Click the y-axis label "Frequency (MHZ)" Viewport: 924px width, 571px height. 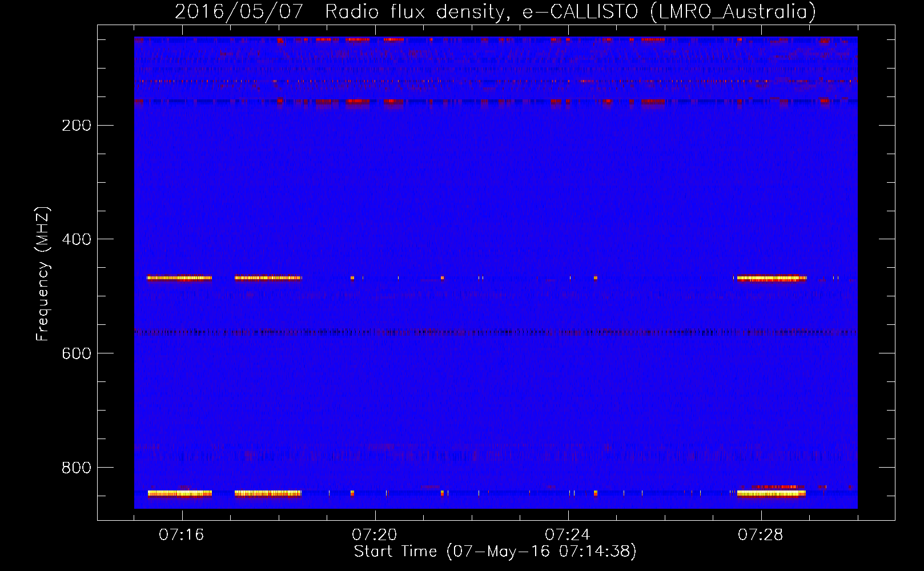click(x=43, y=274)
